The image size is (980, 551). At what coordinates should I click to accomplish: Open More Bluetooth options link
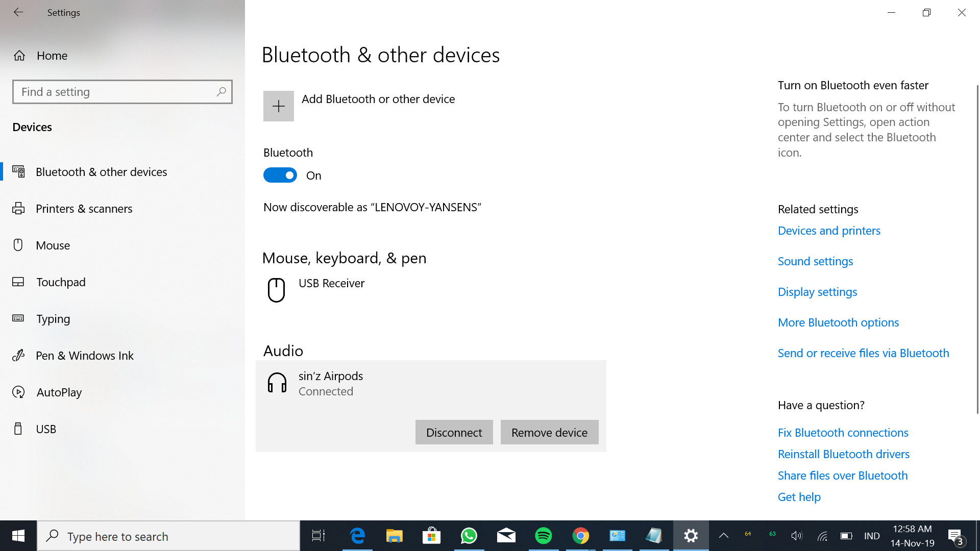[x=838, y=322]
